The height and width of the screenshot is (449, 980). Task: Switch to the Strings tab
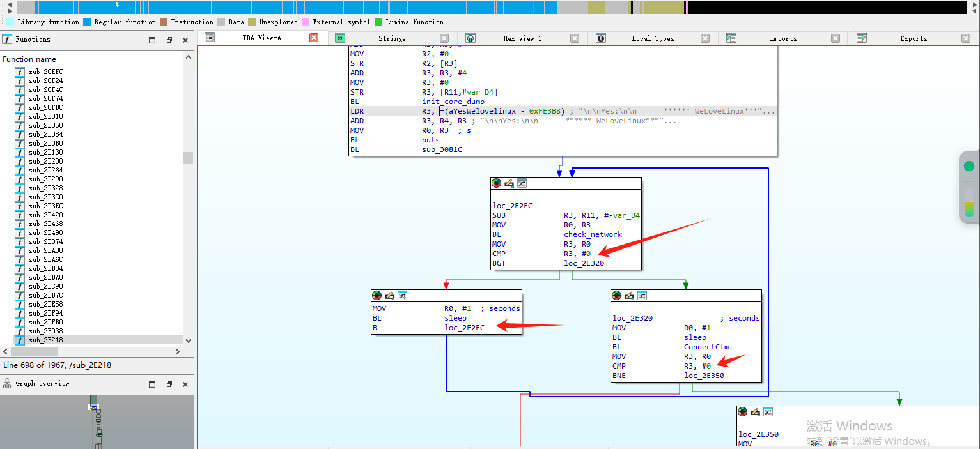point(392,38)
